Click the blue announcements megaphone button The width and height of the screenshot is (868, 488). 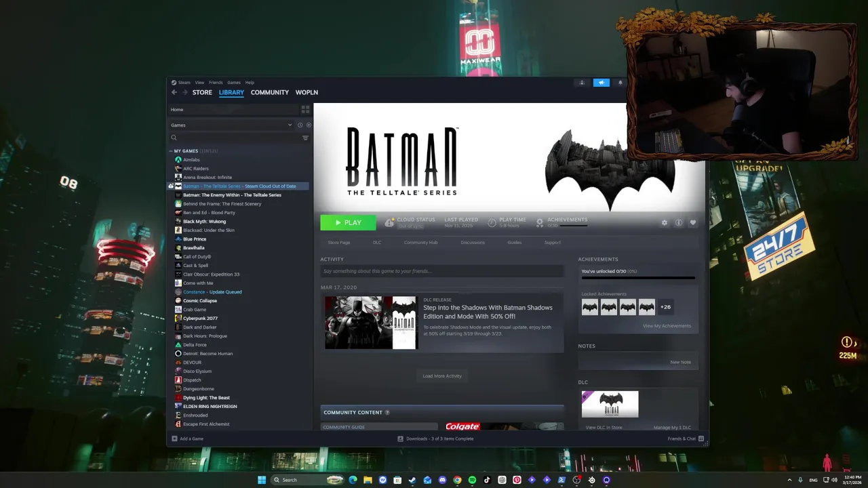[601, 83]
